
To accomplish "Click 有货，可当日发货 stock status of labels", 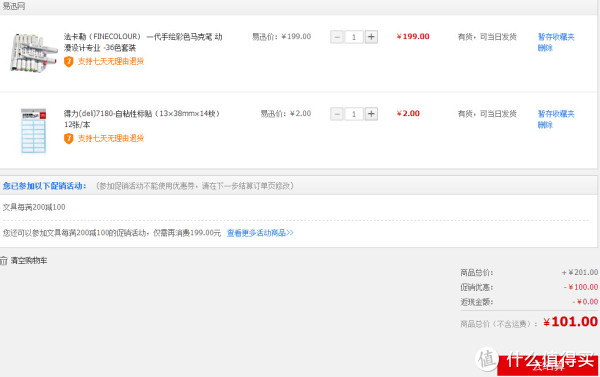I will click(487, 114).
